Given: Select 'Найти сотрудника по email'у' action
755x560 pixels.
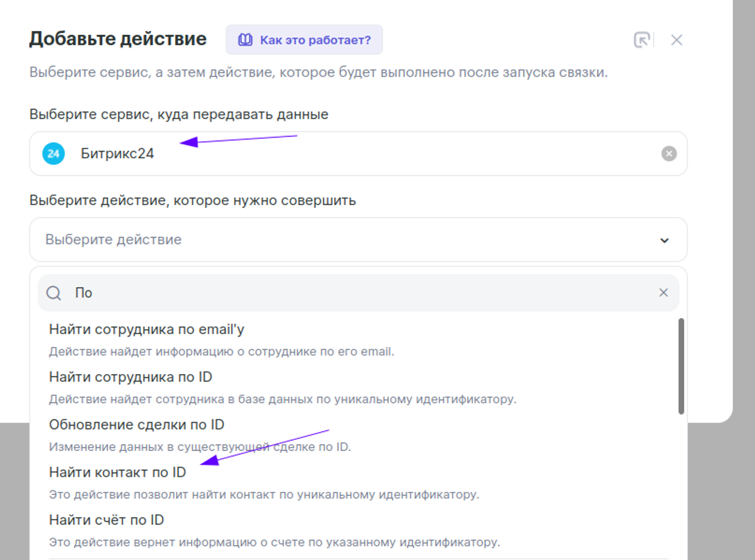Looking at the screenshot, I should click(x=147, y=329).
